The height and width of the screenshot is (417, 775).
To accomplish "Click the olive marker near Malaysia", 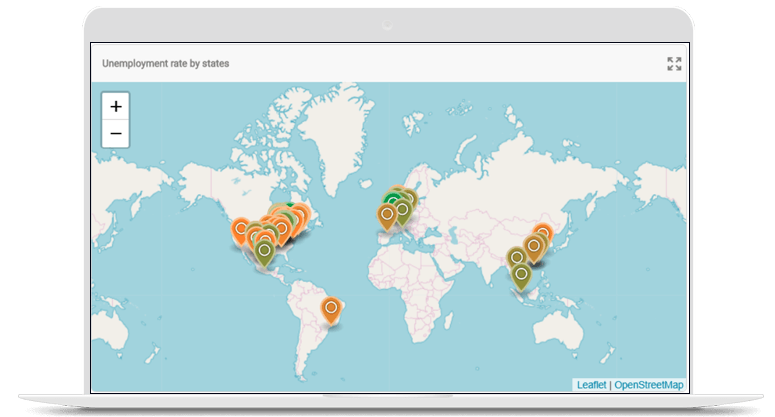I will click(x=521, y=277).
